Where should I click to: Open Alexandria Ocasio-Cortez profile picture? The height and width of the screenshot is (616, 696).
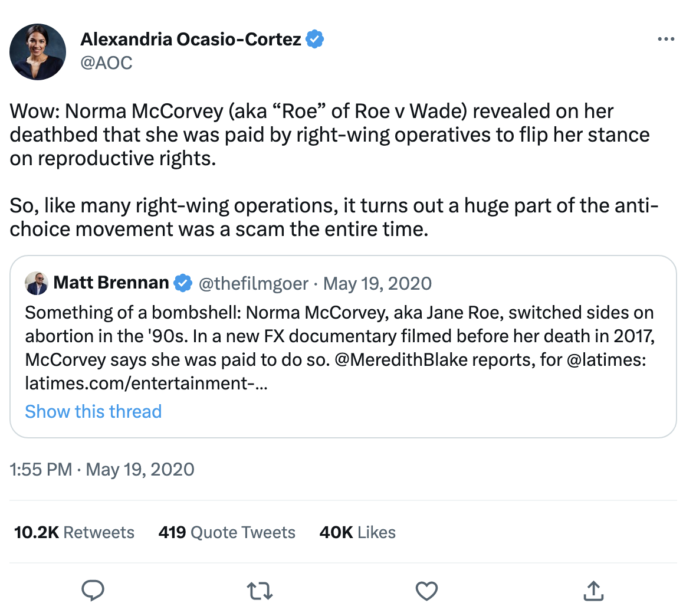click(x=38, y=52)
